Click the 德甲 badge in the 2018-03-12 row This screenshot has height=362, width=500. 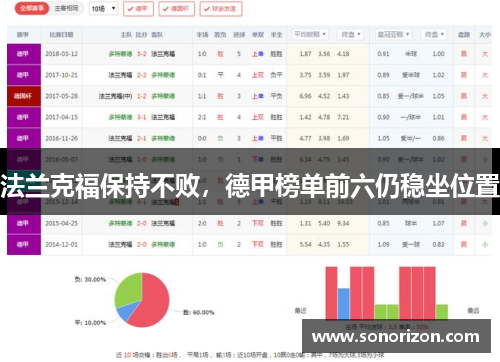tap(24, 54)
